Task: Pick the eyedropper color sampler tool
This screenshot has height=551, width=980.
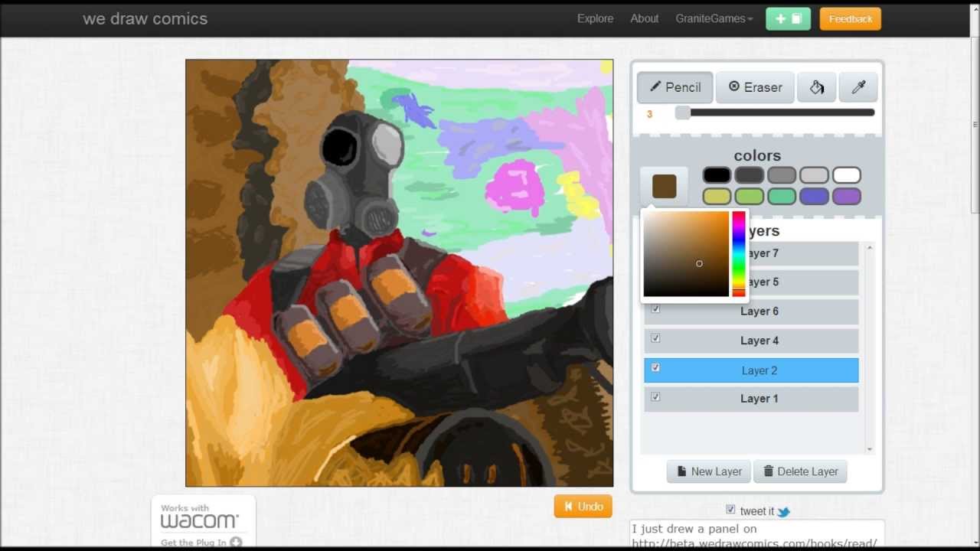Action: pos(858,87)
